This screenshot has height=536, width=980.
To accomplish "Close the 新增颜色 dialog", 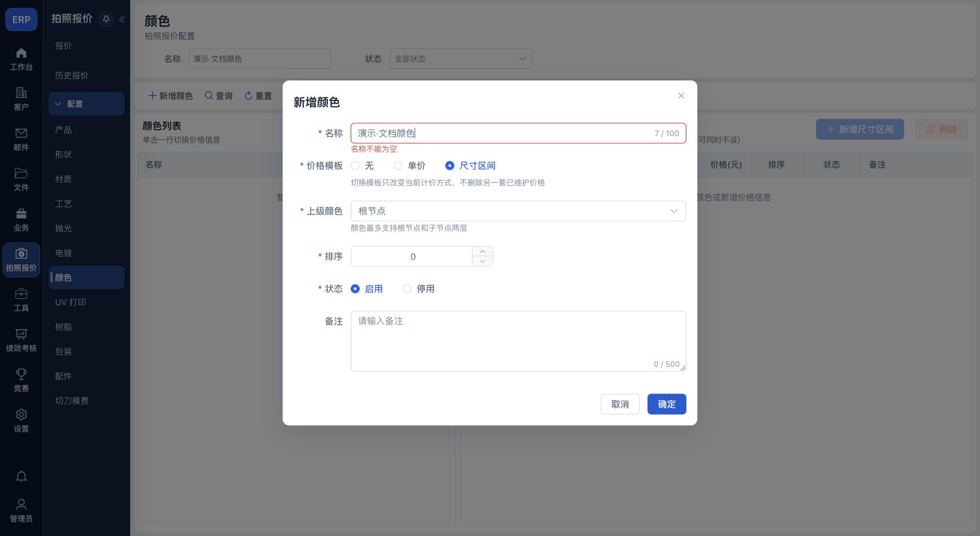I will pos(681,95).
